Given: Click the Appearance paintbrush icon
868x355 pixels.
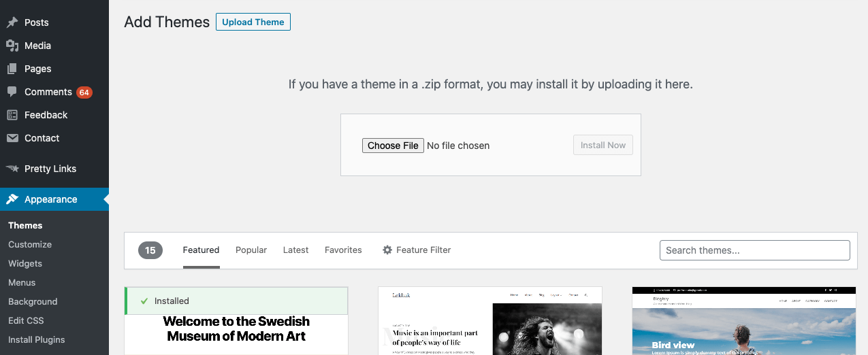Looking at the screenshot, I should pos(12,199).
